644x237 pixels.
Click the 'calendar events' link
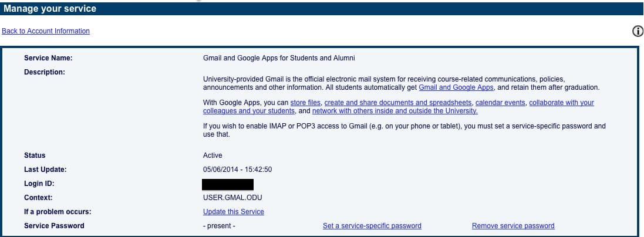[500, 103]
